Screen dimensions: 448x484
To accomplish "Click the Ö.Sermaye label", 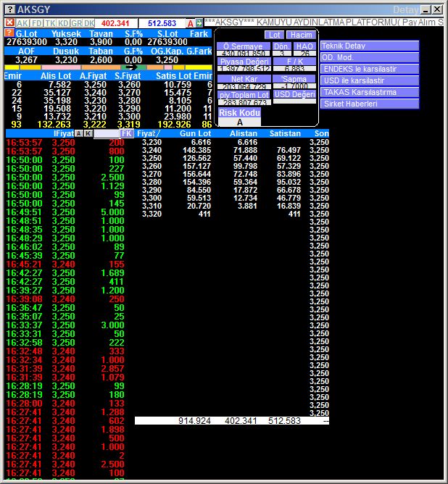I will (244, 46).
